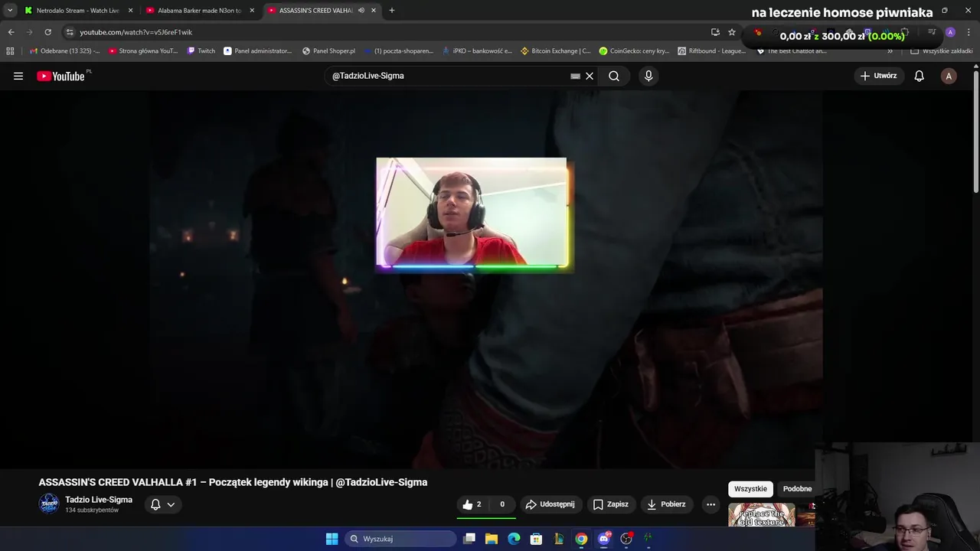Click the YouTube search magnifier button
980x551 pixels.
point(614,76)
